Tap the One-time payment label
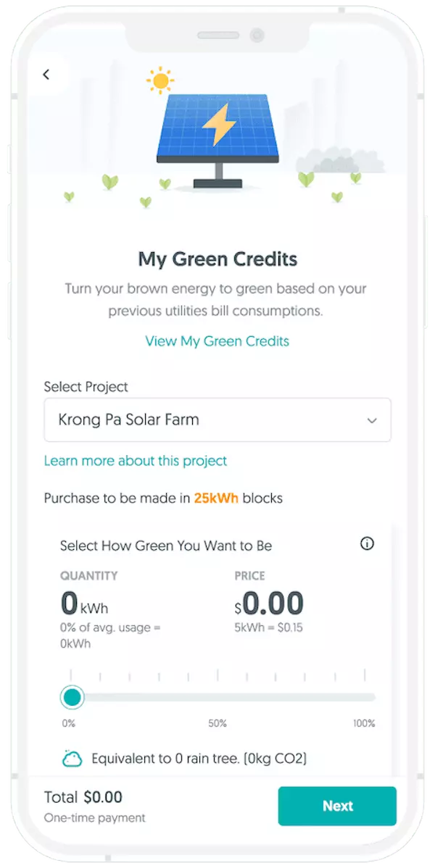Image resolution: width=435 pixels, height=868 pixels. pyautogui.click(x=95, y=818)
